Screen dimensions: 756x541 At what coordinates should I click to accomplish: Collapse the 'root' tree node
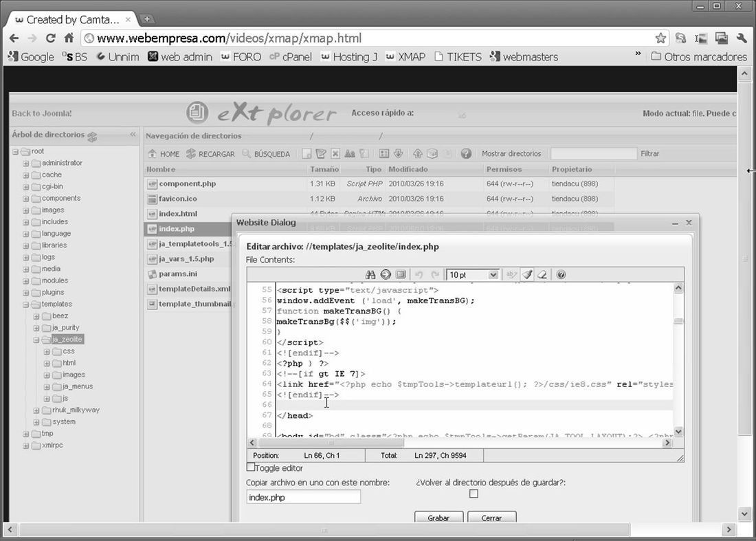pos(15,151)
